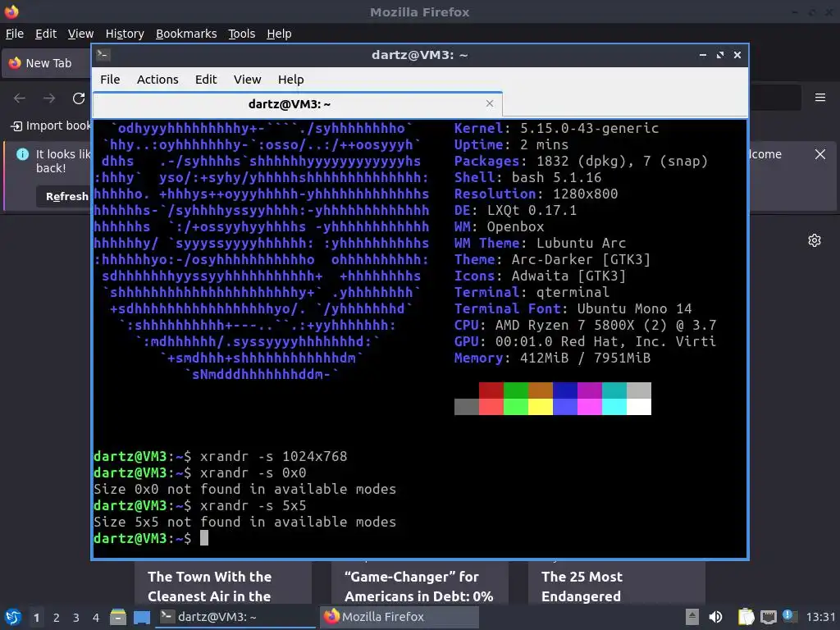Switch to Mozilla Firefox taskbar button
Image resolution: width=840 pixels, height=630 pixels.
coord(399,617)
